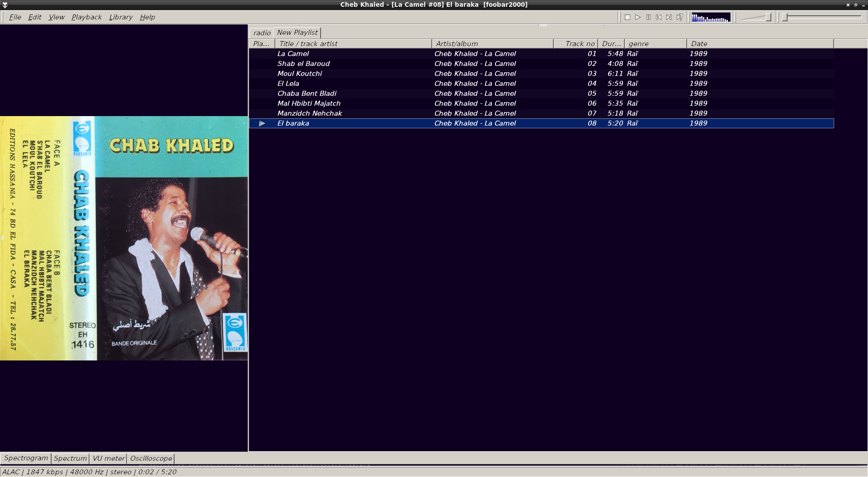The image size is (868, 477).
Task: Click the Chab Khaled album cover art
Action: 124,238
